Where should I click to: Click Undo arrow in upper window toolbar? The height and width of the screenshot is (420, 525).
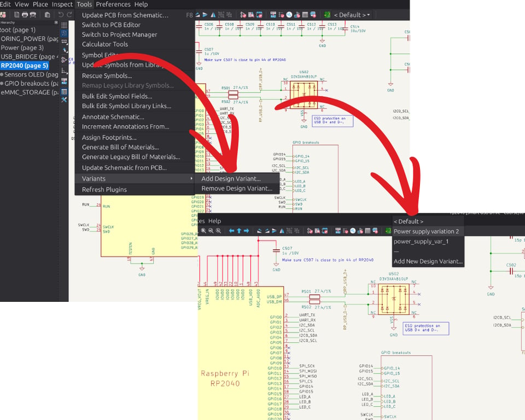click(x=61, y=15)
